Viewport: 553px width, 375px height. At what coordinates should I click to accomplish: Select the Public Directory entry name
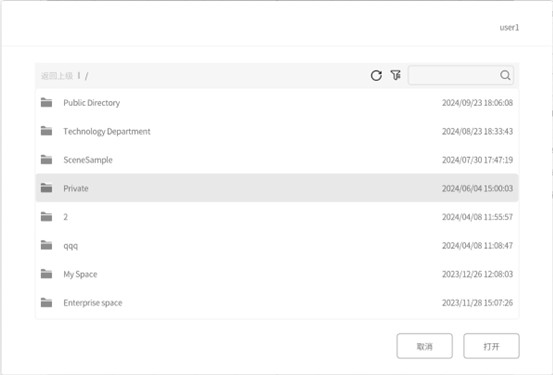pos(92,103)
